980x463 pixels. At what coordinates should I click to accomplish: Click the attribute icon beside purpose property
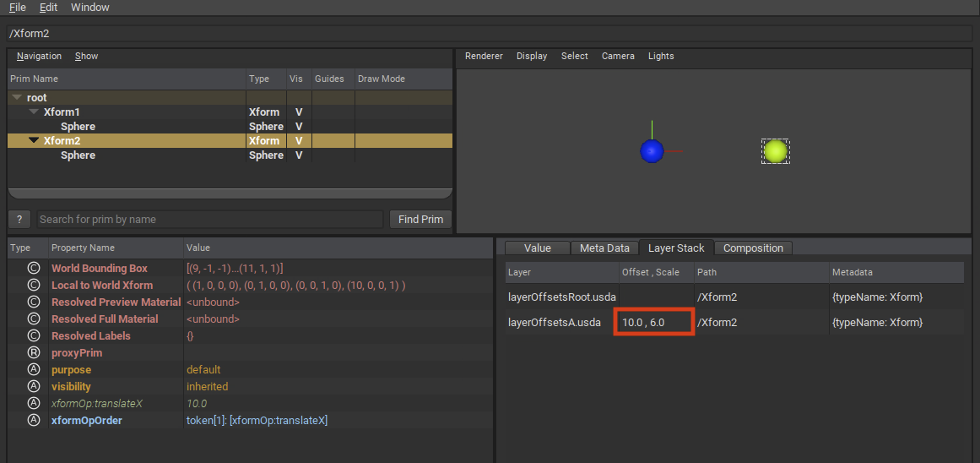[x=34, y=369]
